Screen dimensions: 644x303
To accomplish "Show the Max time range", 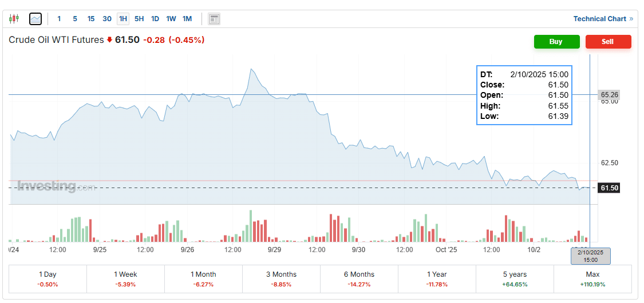I will point(592,278).
